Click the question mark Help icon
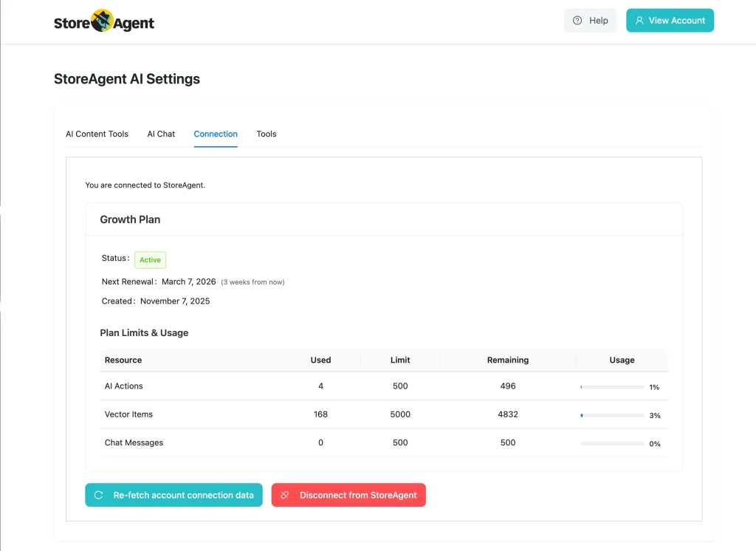Image resolution: width=756 pixels, height=551 pixels. [577, 20]
